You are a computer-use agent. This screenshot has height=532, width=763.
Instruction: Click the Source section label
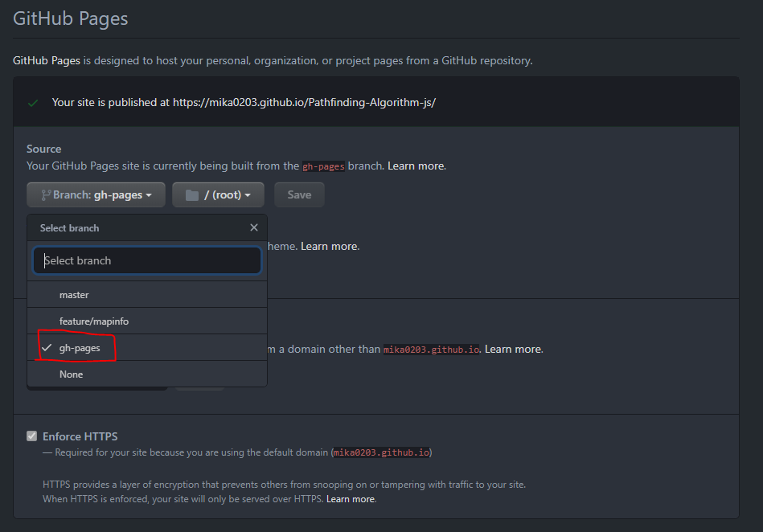point(43,149)
